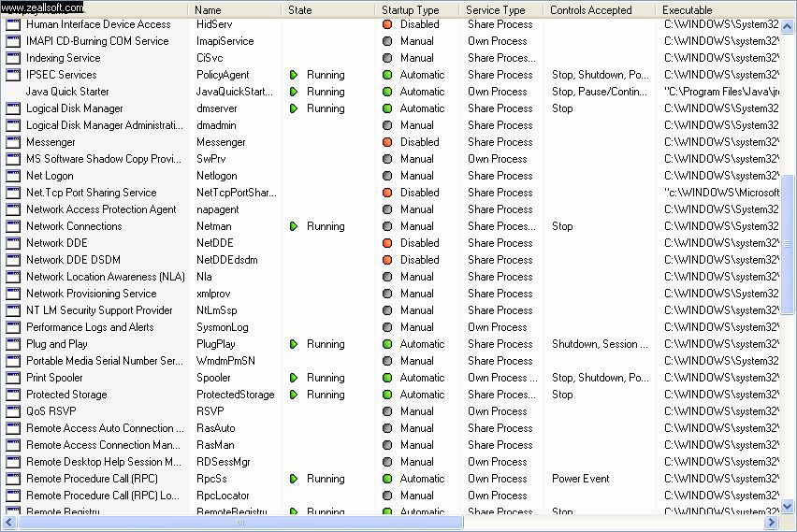Select the Network Access Protection Agent row
Viewport: 797px width, 532px height.
tap(390, 209)
